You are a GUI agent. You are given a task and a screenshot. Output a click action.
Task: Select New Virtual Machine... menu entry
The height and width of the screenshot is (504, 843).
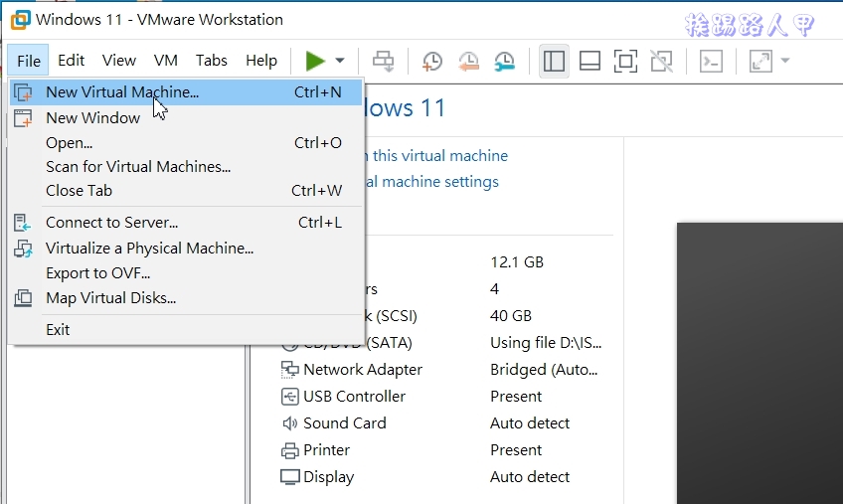[186, 92]
